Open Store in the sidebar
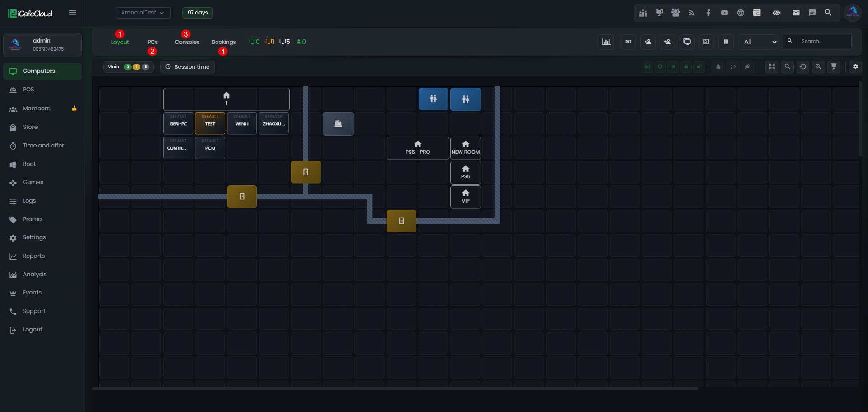 tap(42, 127)
